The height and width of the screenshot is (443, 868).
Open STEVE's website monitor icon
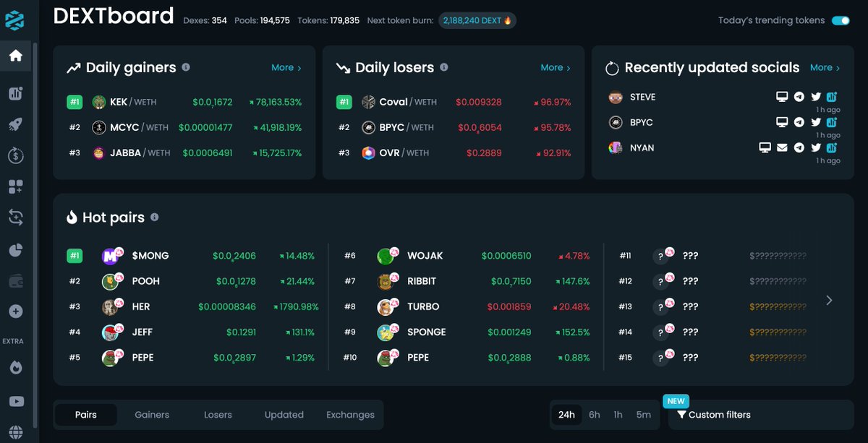click(x=782, y=97)
